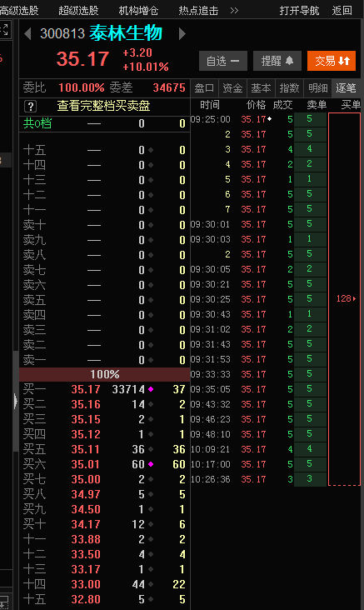364x610 pixels.
Task: Click the fullscreen expand icon at top left
Action: [x=5, y=29]
